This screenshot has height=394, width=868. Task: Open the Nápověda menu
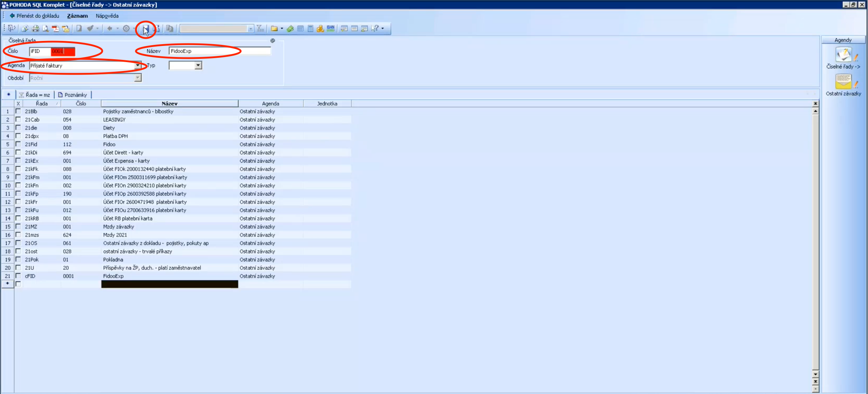click(107, 16)
